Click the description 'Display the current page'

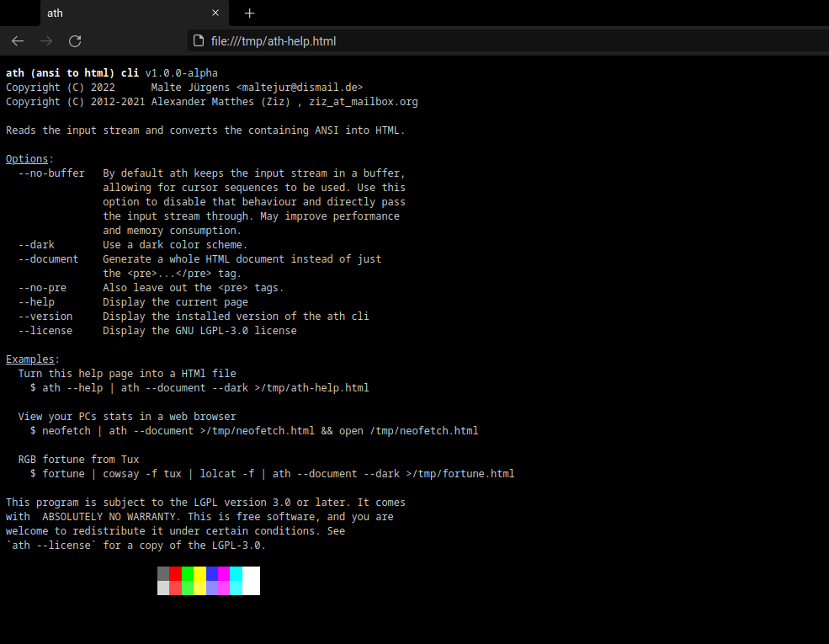pos(175,302)
